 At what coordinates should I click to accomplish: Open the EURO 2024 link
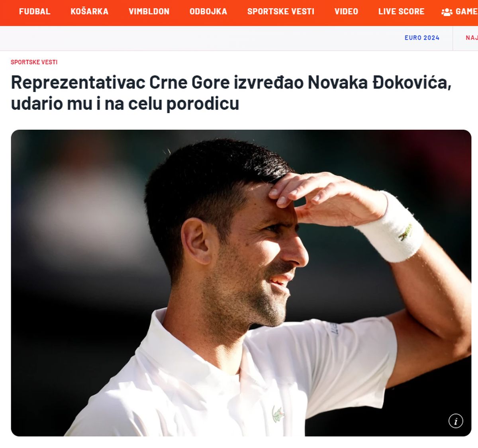(x=422, y=38)
